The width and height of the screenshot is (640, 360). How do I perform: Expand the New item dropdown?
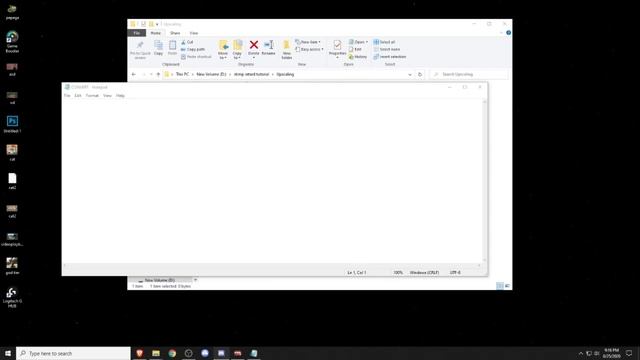[x=308, y=42]
